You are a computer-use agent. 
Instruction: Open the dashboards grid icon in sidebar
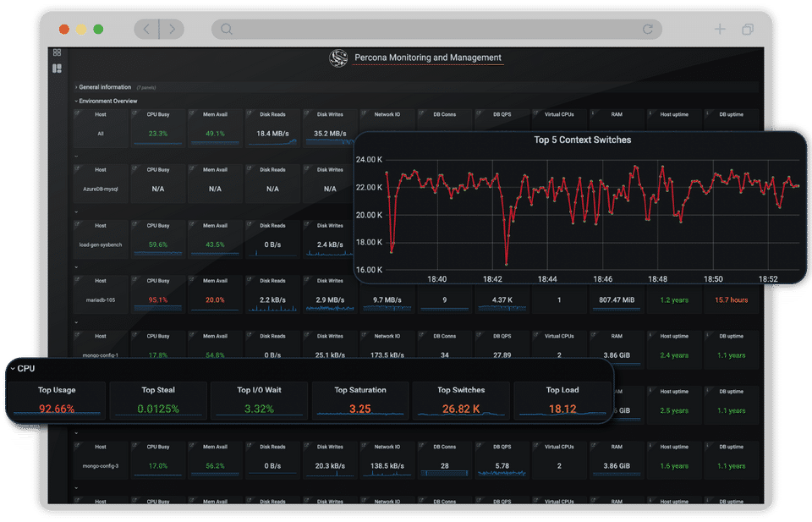(x=57, y=52)
